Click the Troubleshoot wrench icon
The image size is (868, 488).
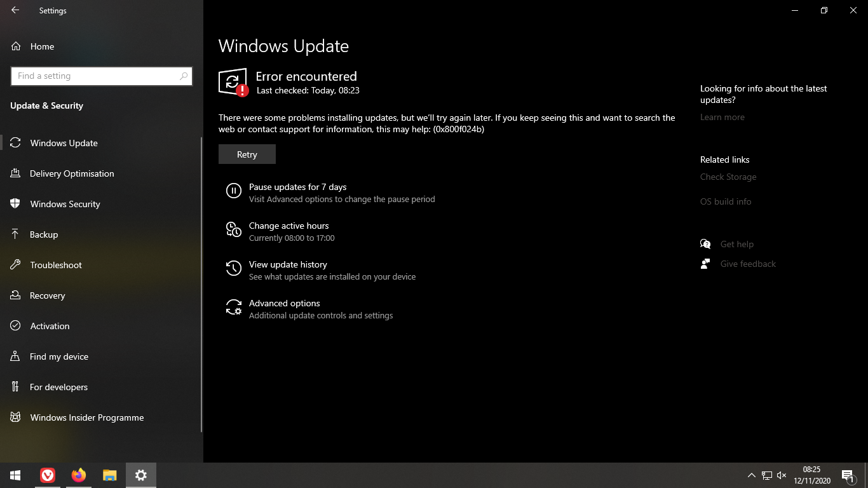point(16,265)
